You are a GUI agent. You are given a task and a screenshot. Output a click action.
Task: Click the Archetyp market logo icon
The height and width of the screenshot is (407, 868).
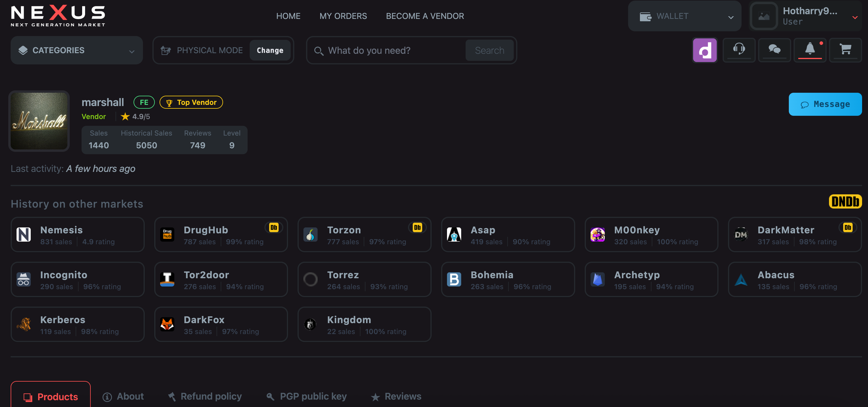click(597, 279)
